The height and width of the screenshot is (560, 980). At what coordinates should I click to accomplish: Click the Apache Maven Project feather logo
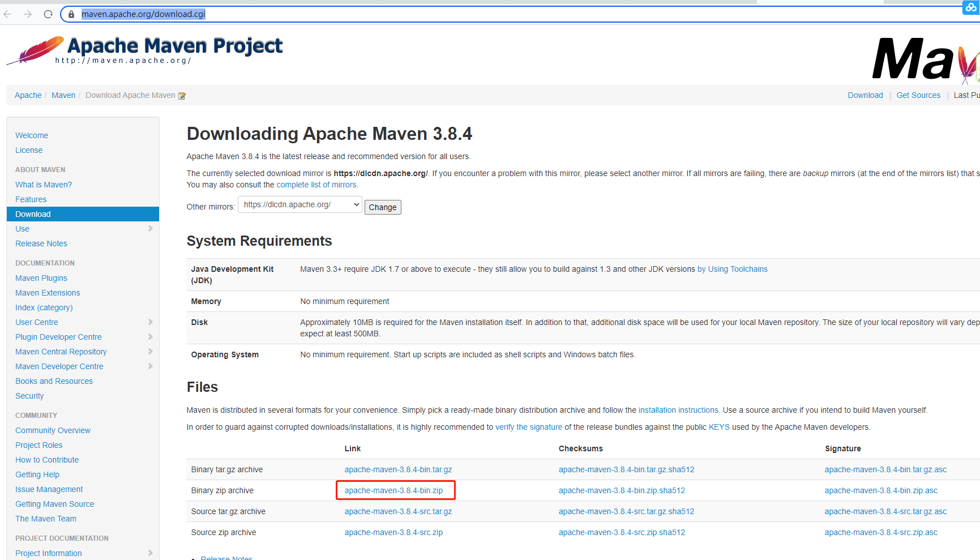coord(35,50)
